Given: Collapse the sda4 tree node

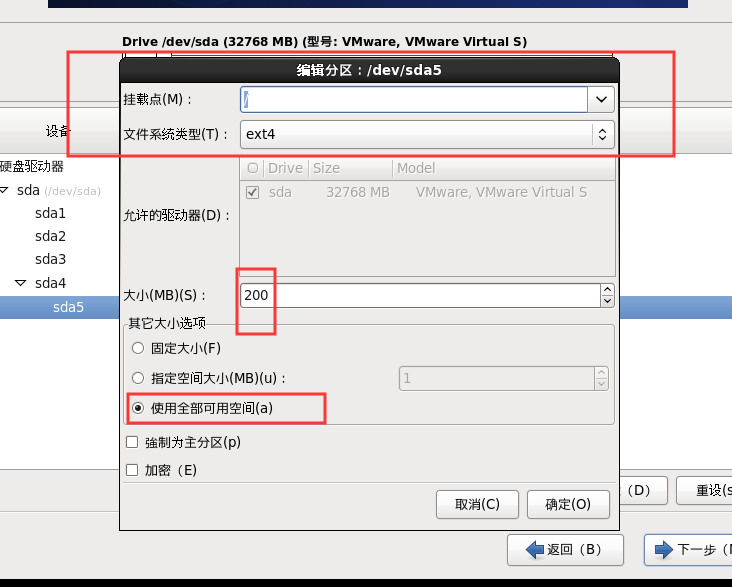Looking at the screenshot, I should tap(21, 283).
